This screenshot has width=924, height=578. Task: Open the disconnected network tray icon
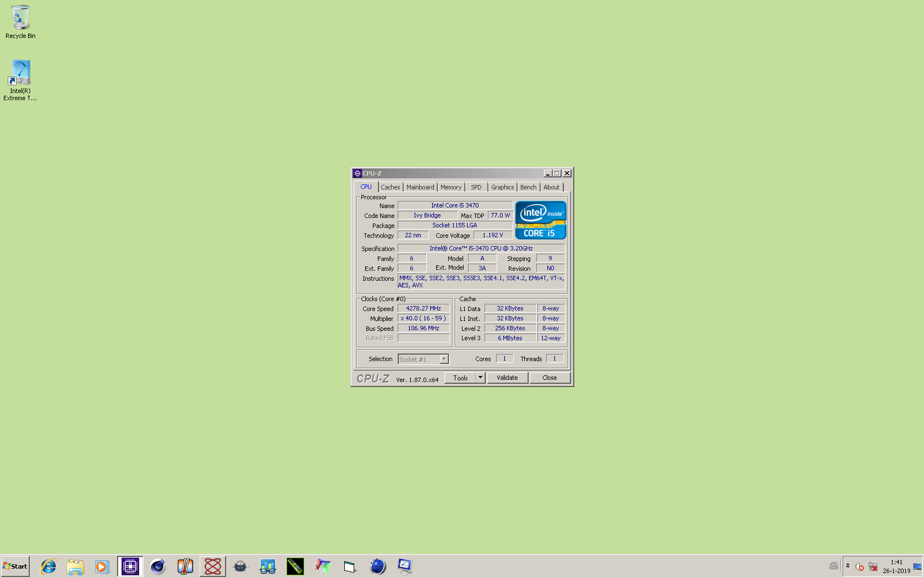pyautogui.click(x=873, y=566)
